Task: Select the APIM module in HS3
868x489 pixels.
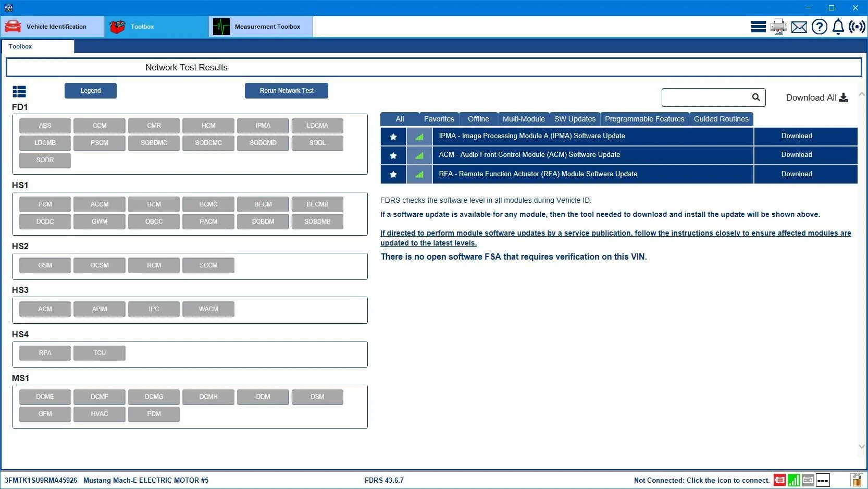Action: click(x=100, y=309)
